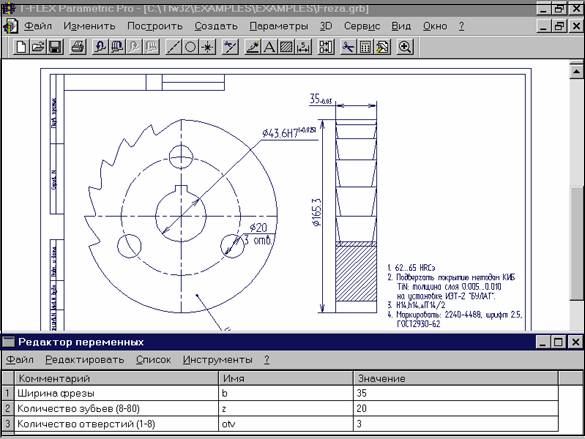Select the Dimension tool icon
Image resolution: width=585 pixels, height=439 pixels.
click(304, 47)
